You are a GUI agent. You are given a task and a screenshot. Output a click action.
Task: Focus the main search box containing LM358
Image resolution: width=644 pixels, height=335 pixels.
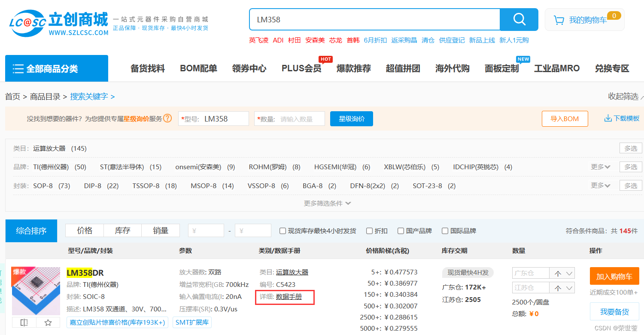tap(374, 20)
